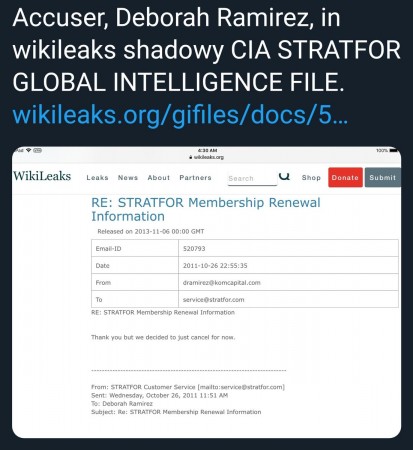The image size is (413, 450).
Task: Open the wikileaks.org/gifiles link in tweet
Action: click(180, 114)
